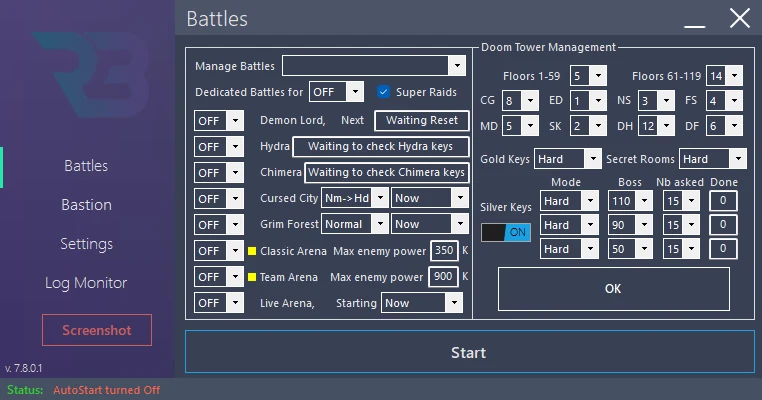Image resolution: width=762 pixels, height=400 pixels.
Task: Open the Bastion section in sidebar
Action: click(87, 205)
